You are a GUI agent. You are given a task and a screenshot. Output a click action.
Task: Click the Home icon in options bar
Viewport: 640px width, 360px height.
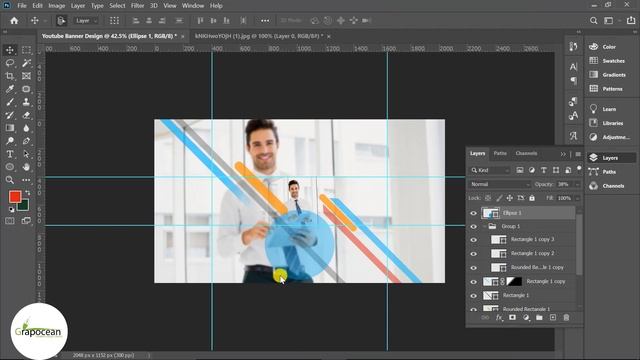tap(14, 20)
